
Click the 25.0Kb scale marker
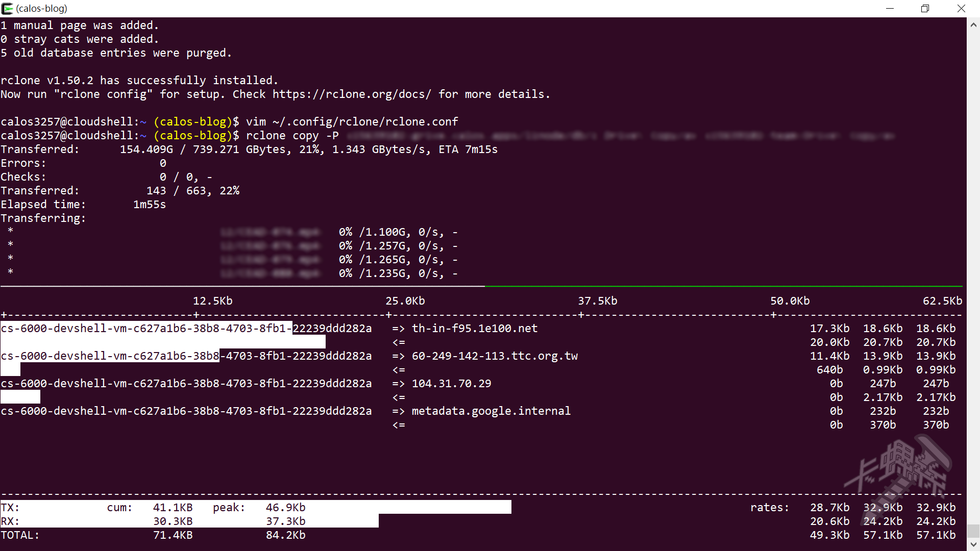(x=405, y=301)
